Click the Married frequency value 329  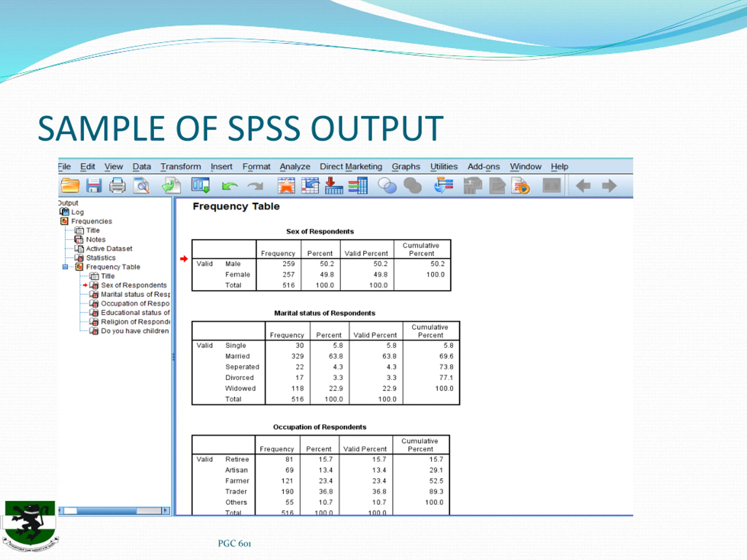[x=298, y=356]
